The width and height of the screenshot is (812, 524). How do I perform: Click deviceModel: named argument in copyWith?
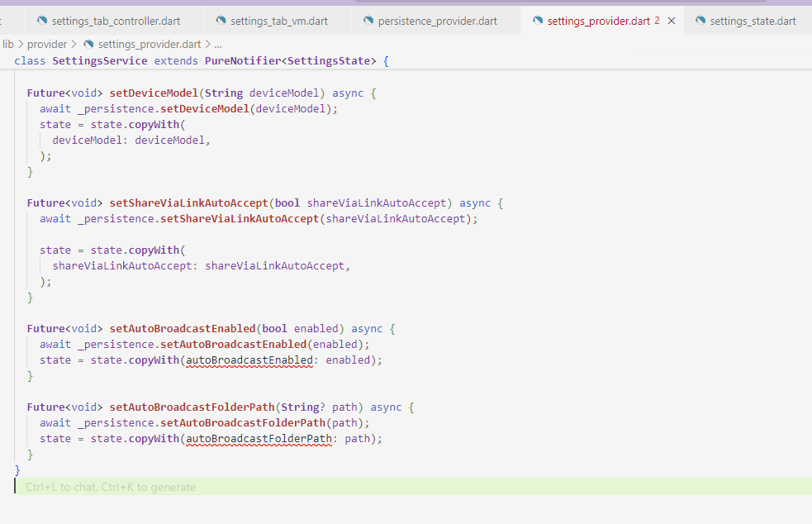pos(89,140)
